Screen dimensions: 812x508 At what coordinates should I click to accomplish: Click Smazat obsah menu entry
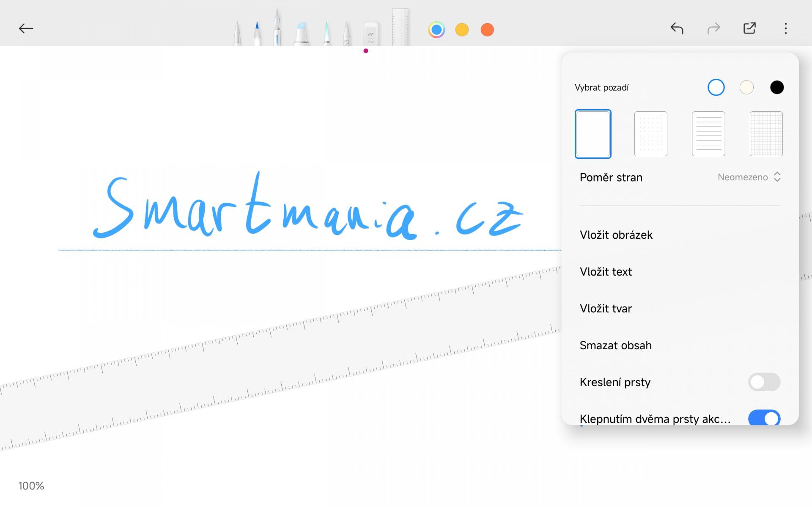(x=680, y=345)
